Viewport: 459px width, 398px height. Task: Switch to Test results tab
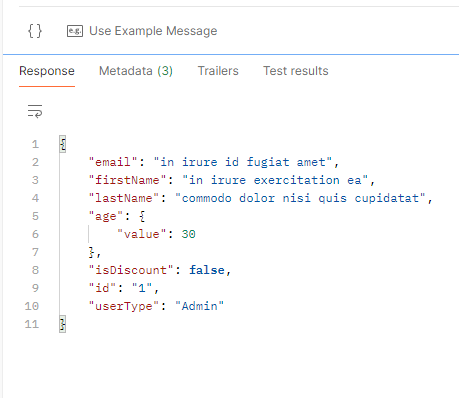pos(296,71)
